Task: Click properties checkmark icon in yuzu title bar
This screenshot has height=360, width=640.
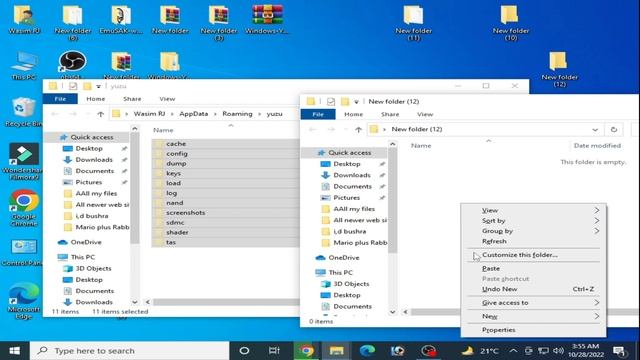Action: pos(73,86)
